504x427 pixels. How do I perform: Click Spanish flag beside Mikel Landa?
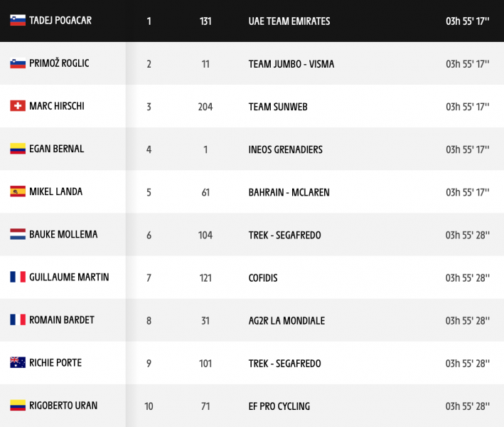[x=18, y=191]
